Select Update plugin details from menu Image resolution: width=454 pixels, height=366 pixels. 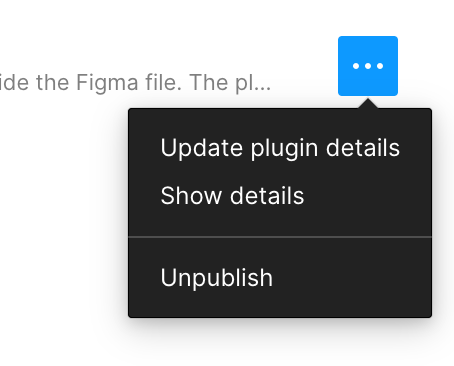coord(280,148)
